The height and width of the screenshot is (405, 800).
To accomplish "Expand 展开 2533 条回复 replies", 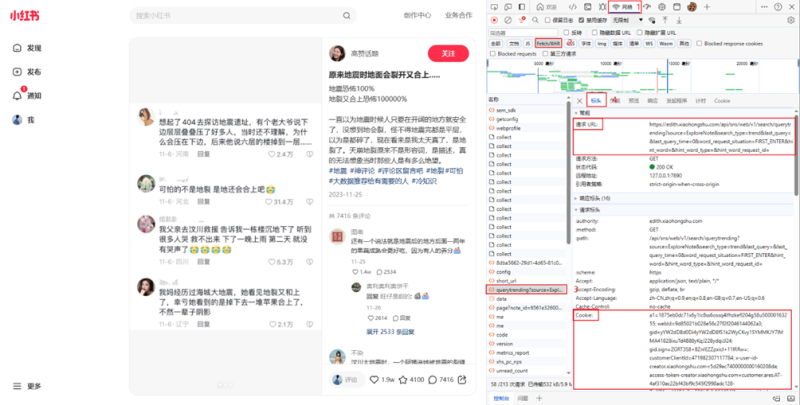I will [390, 332].
